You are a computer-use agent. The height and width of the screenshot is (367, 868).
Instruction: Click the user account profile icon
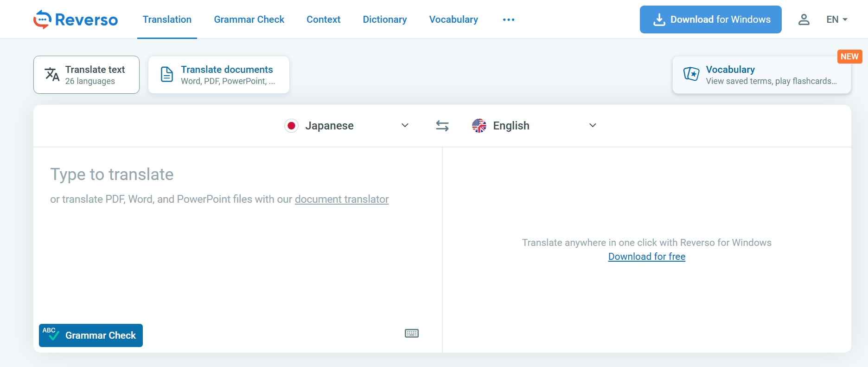coord(804,19)
